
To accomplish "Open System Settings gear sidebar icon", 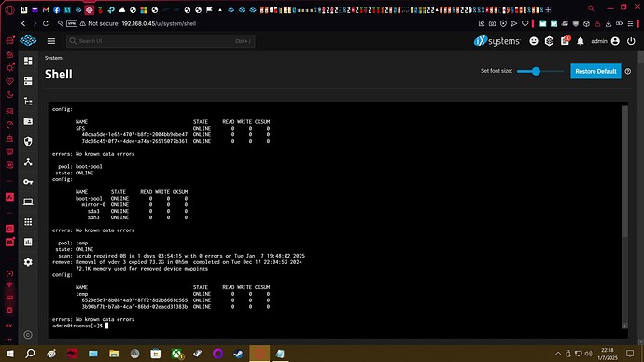I will coord(28,262).
